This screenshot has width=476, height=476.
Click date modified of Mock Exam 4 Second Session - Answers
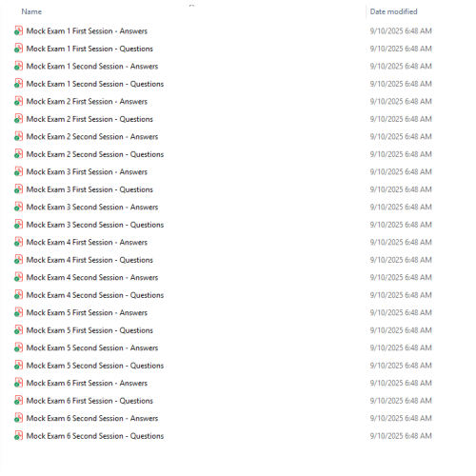(401, 278)
